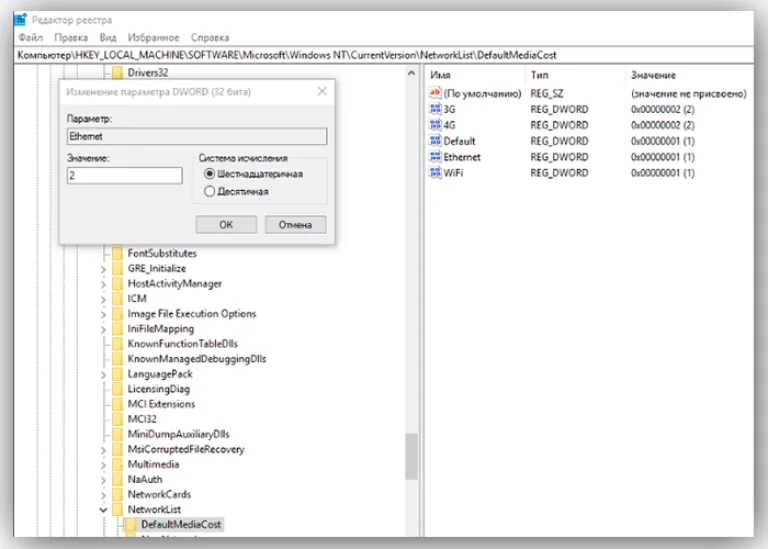Collapse the NetworkList tree node
The image size is (768, 549).
(103, 509)
